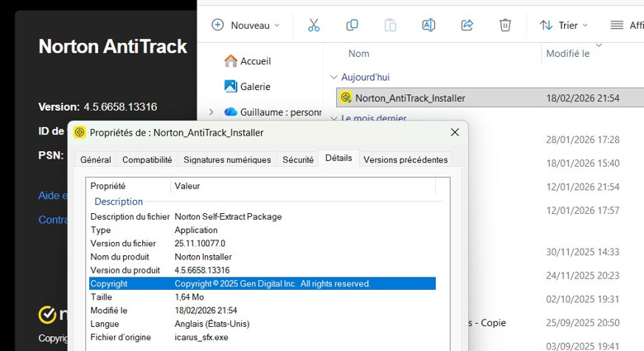
Task: Collapse the Aujourd'hui group
Action: coord(334,77)
